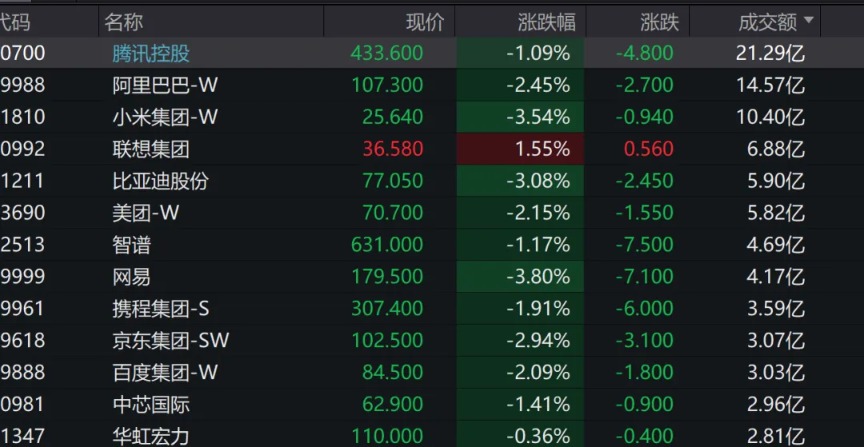Select the 百度集团-W row name

click(x=165, y=373)
